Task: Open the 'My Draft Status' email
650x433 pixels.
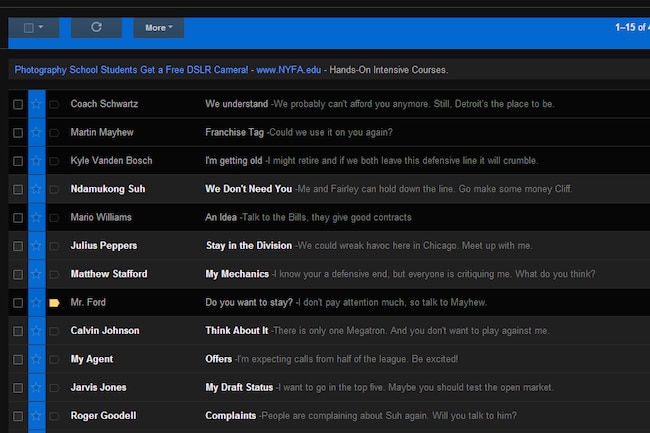Action: point(239,387)
